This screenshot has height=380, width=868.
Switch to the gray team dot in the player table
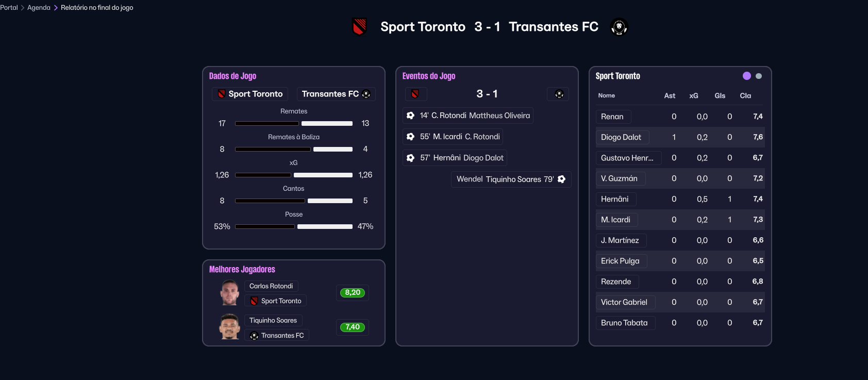(x=759, y=76)
